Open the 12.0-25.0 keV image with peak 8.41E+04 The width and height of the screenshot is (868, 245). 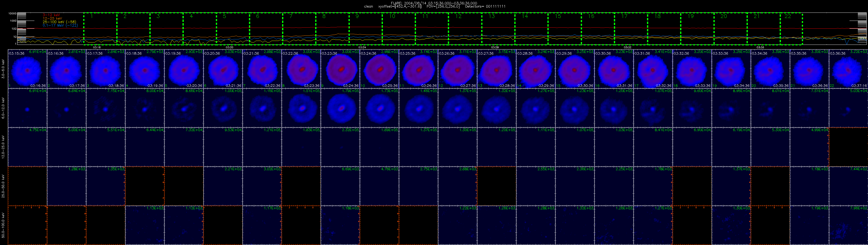point(653,147)
